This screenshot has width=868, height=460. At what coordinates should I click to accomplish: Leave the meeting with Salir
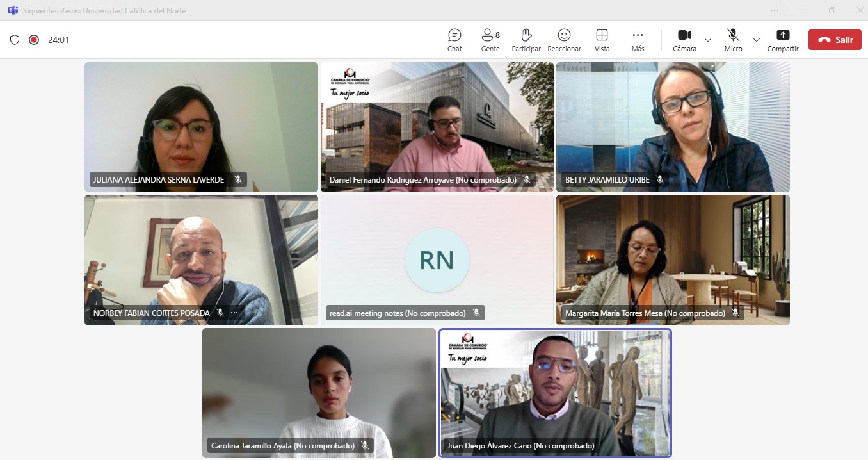(x=834, y=40)
